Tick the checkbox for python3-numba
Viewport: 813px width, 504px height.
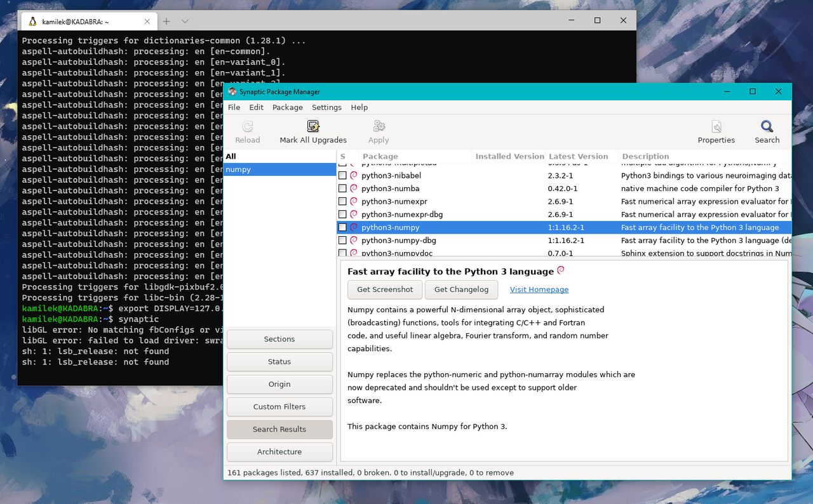[343, 189]
